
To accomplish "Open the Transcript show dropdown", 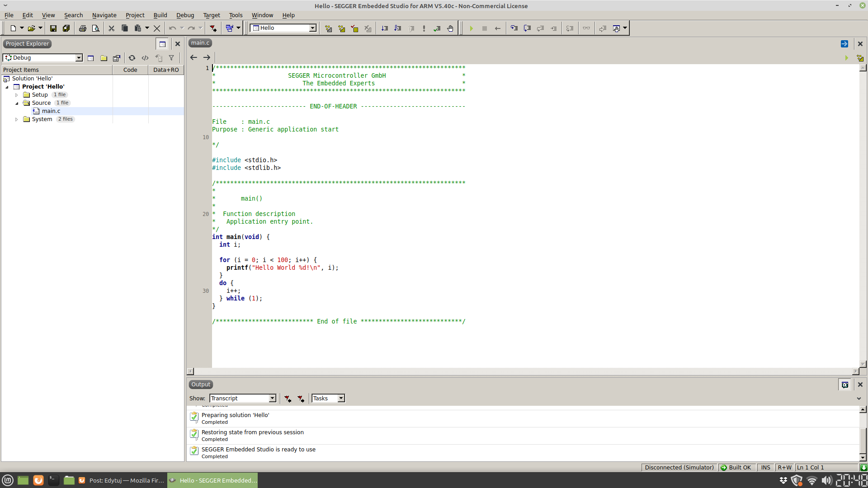I will click(272, 398).
